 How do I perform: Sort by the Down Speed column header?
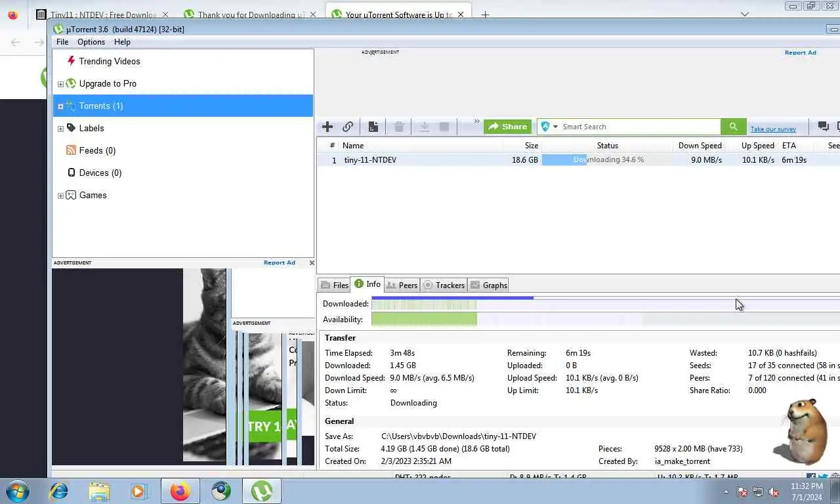(x=700, y=146)
